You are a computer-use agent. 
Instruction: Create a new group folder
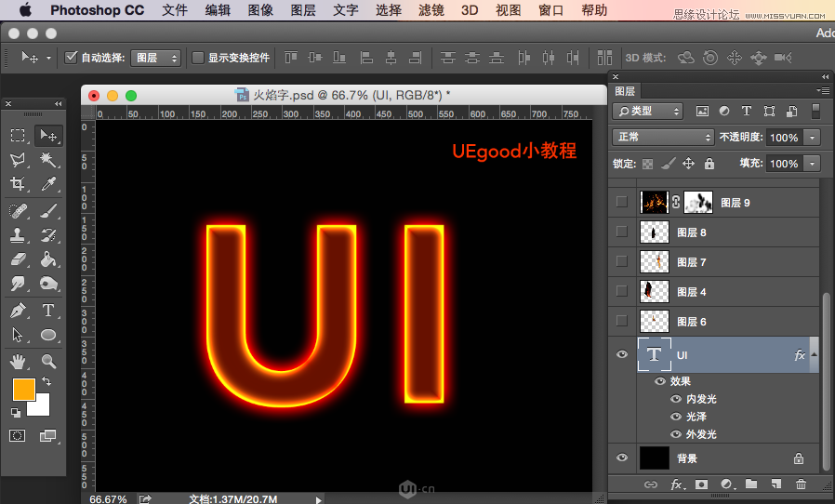(751, 484)
